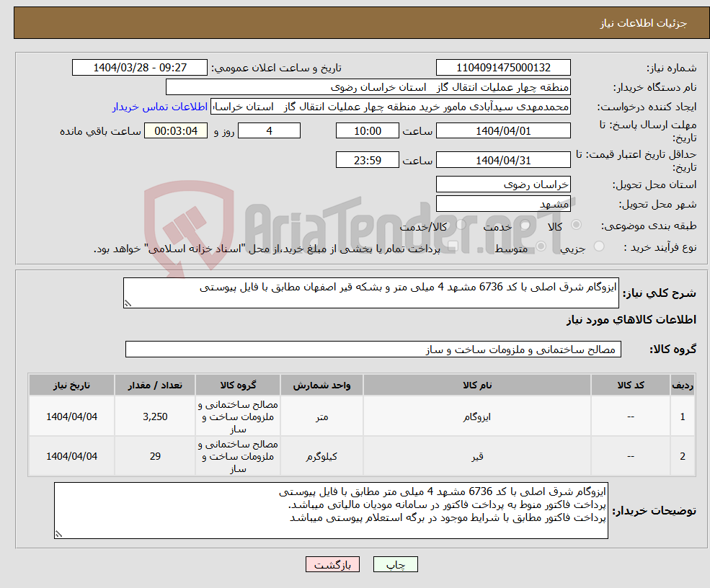Click the need number field 1104091475000132
This screenshot has height=588, width=710.
click(503, 68)
